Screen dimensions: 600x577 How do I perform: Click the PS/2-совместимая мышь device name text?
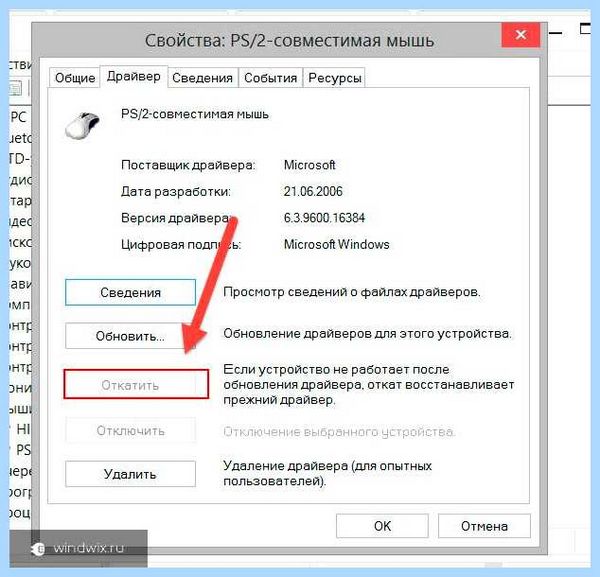tap(195, 114)
